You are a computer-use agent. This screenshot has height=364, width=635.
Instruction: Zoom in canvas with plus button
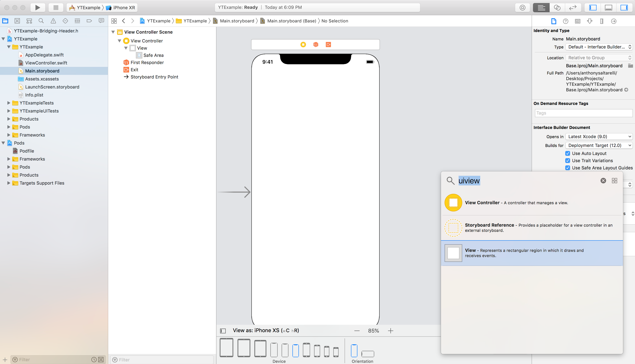[x=390, y=331]
